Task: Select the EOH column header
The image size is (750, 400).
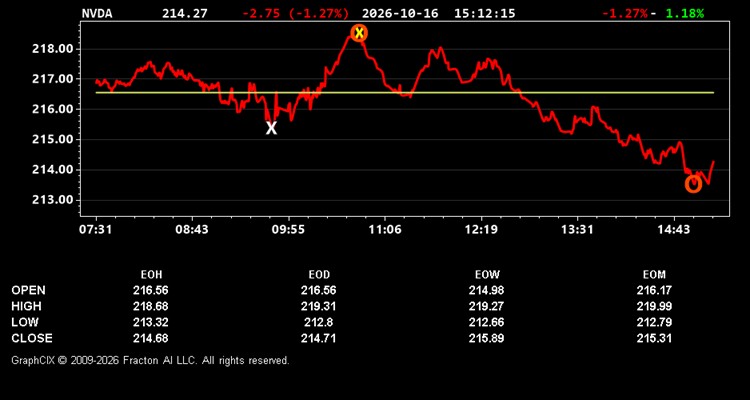Action: point(151,275)
